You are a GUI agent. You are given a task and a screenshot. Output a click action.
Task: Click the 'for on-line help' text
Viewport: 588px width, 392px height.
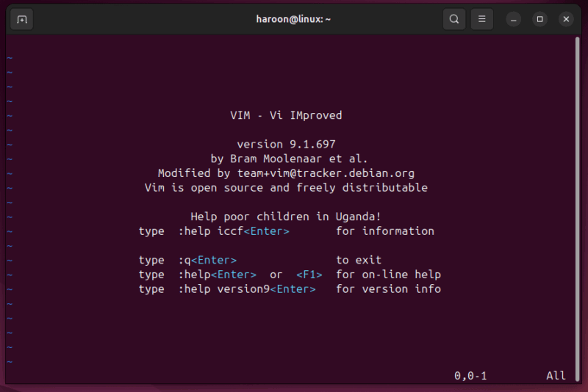[x=389, y=275]
